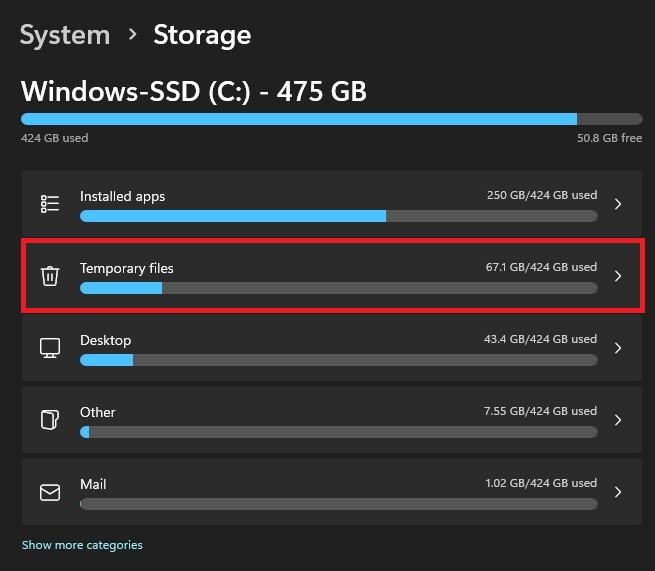Click the Other documents icon

pyautogui.click(x=50, y=420)
